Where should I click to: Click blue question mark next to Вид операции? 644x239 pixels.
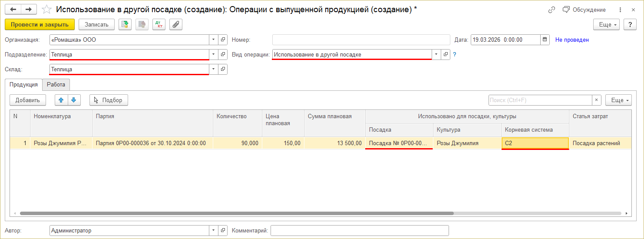[455, 54]
